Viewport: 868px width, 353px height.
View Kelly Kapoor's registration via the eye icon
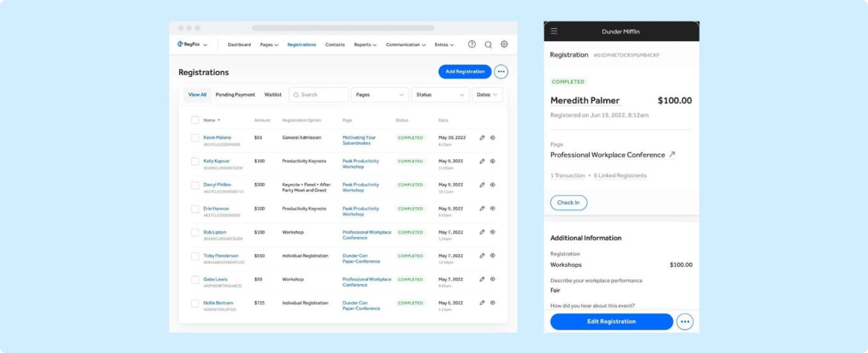[x=492, y=161]
